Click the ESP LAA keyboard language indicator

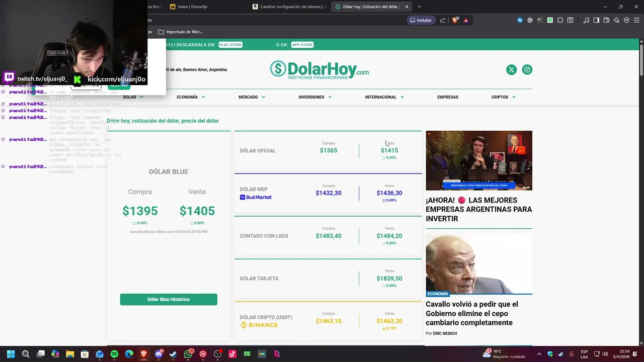[584, 354]
